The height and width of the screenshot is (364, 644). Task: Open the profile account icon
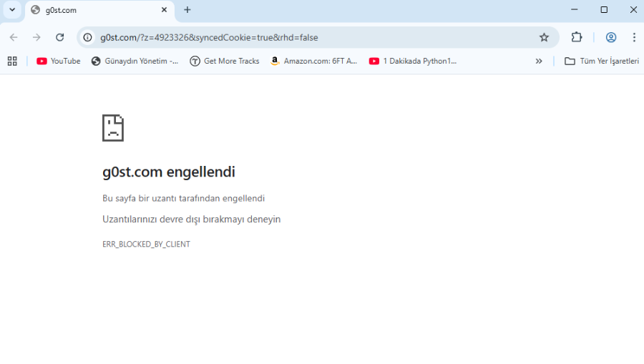tap(611, 37)
